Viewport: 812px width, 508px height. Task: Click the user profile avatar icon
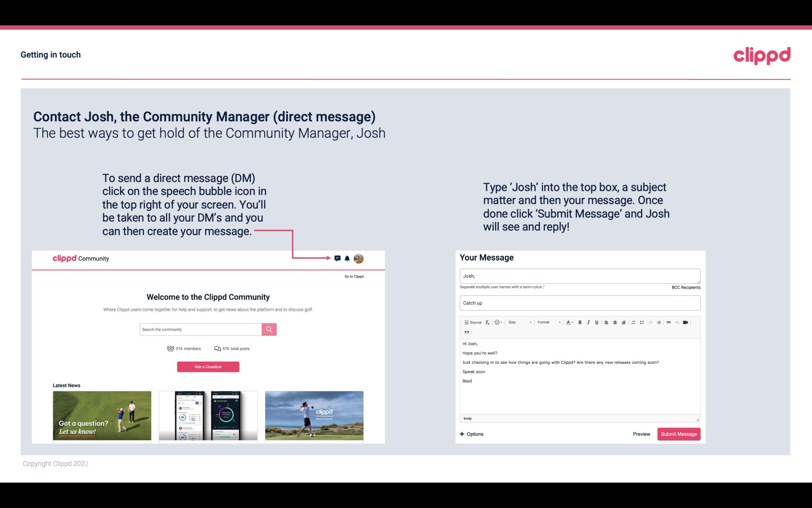pos(358,258)
